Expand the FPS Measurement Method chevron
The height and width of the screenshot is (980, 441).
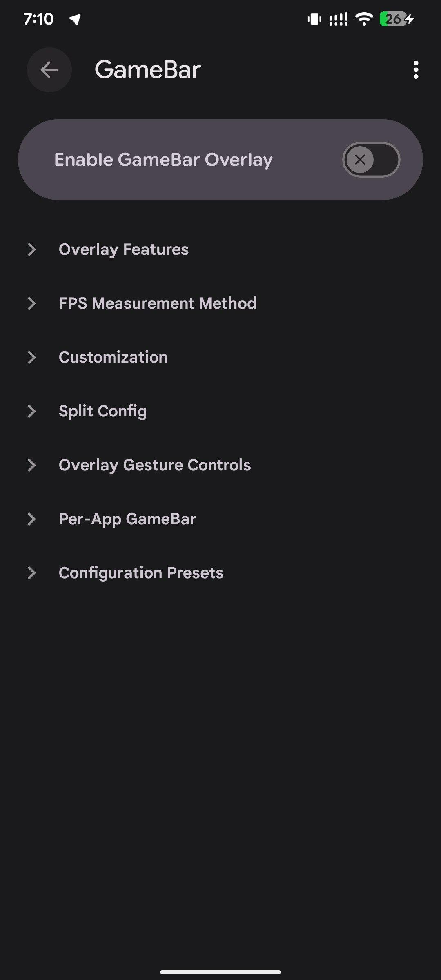pos(31,303)
